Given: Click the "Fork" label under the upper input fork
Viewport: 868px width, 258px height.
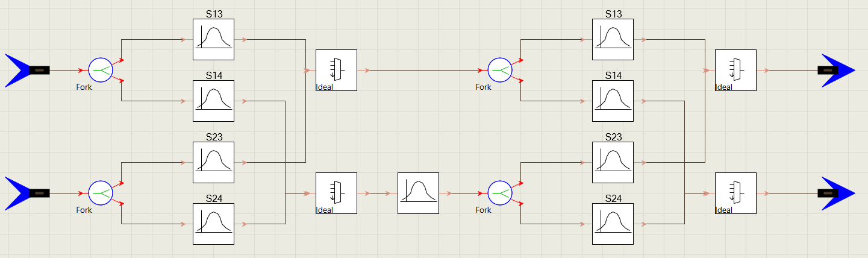Looking at the screenshot, I should coord(84,87).
